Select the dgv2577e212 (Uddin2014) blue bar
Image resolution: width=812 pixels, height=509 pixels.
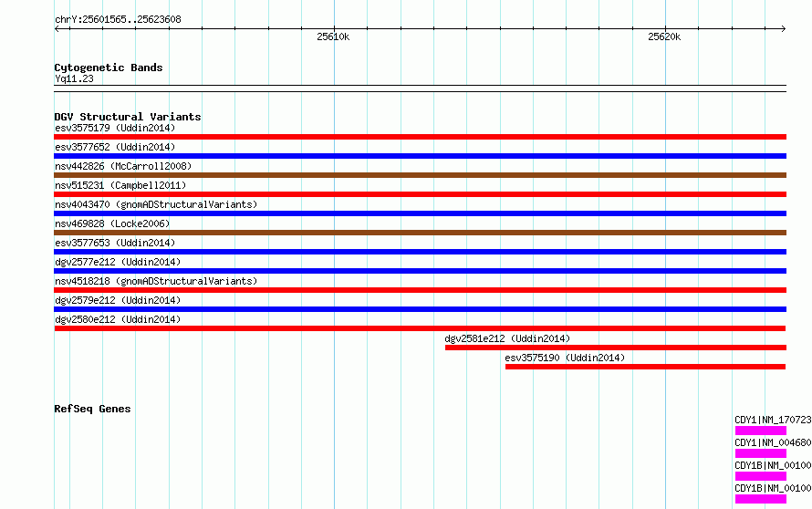[420, 271]
